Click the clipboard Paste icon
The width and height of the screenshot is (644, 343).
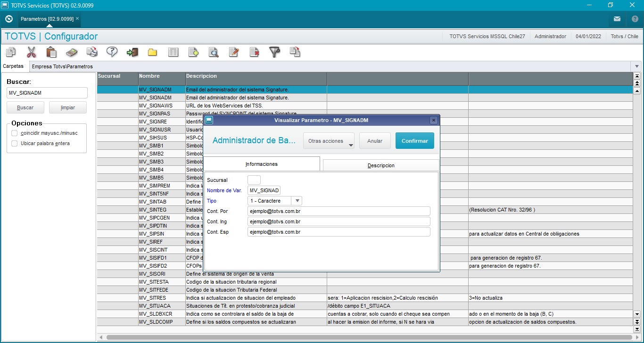[51, 52]
